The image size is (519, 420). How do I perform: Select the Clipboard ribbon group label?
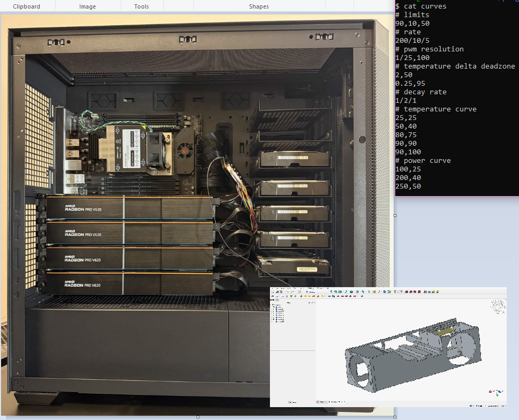(x=26, y=6)
